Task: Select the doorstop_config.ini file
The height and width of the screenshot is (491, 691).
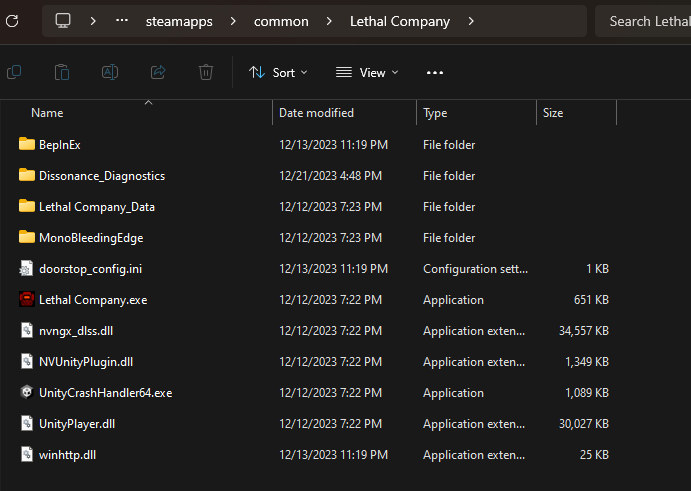Action: [x=90, y=269]
